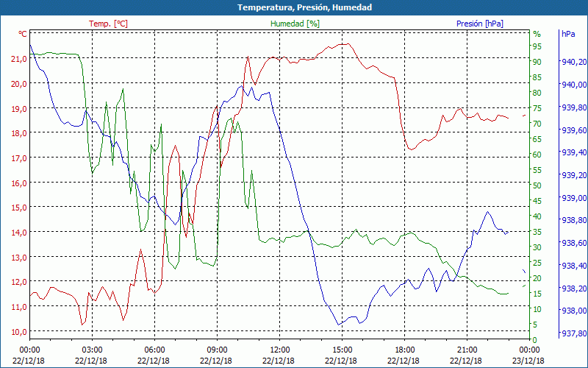Click pressure axis value 938,60
The width and height of the screenshot is (588, 368).
click(574, 243)
